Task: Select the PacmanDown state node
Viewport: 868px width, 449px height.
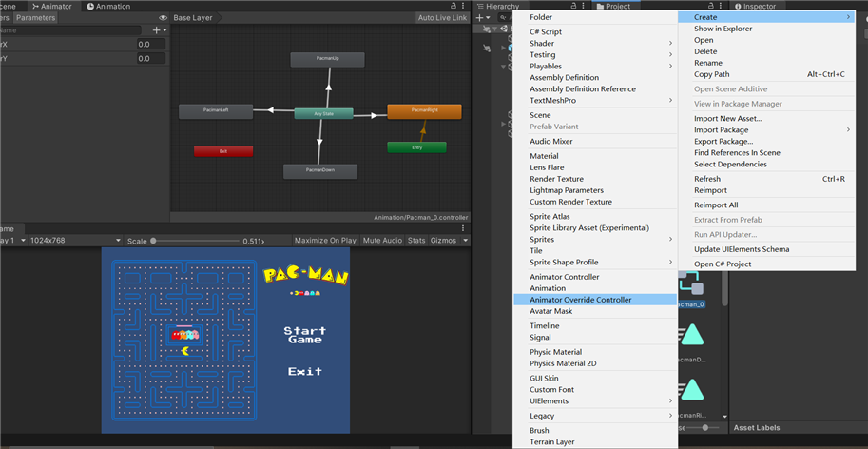Action: tap(320, 171)
